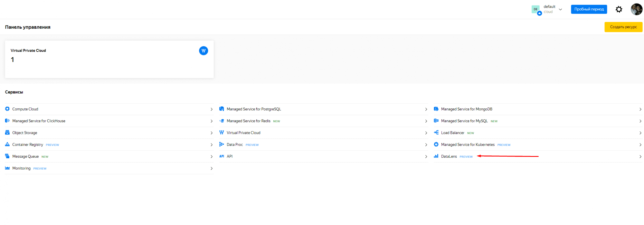Click the PREVIEW badge next to Data Proc
The height and width of the screenshot is (225, 644).
252,145
